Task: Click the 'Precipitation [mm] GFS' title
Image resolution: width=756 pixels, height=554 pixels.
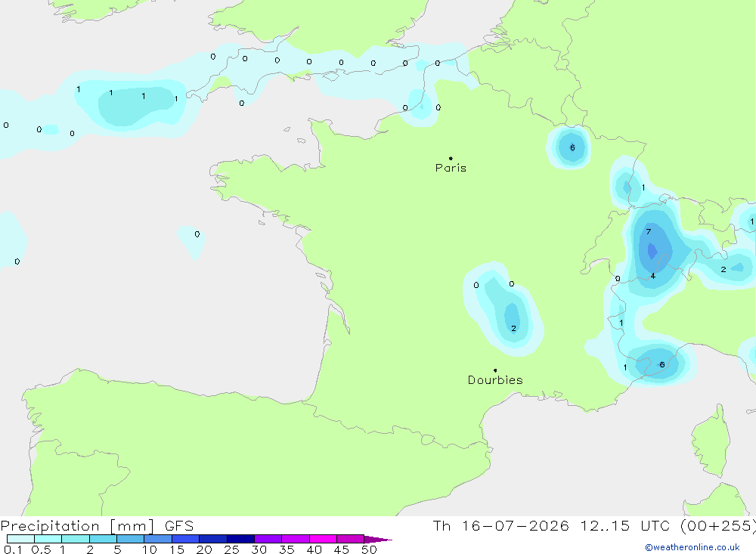Action: click(97, 526)
